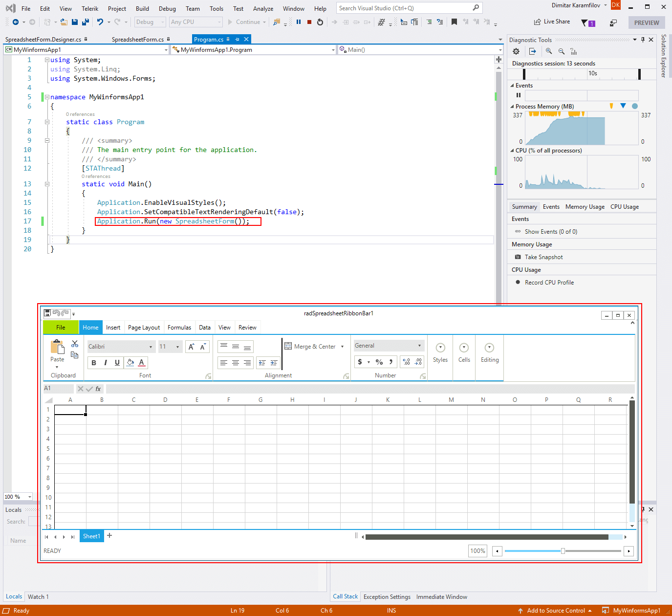The image size is (672, 616).
Task: Toggle Italic formatting in the spreadsheet ribbon
Action: (106, 362)
